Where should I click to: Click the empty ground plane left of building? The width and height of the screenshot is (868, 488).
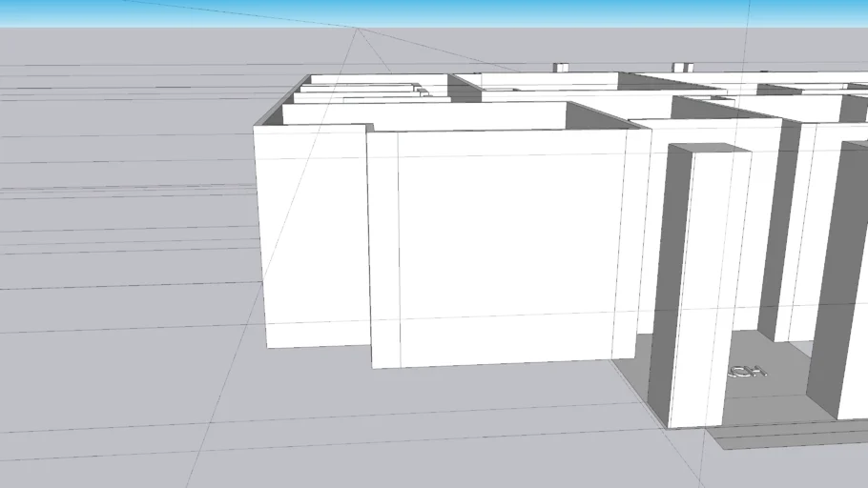pos(124,286)
